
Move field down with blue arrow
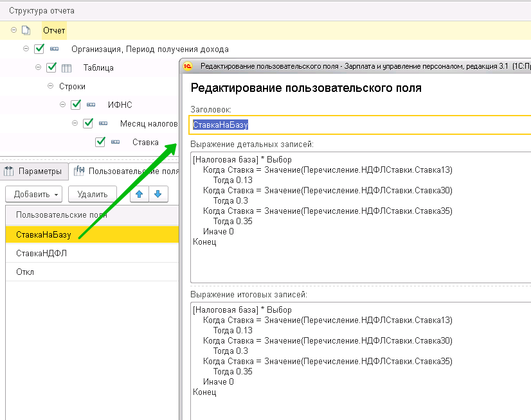click(157, 194)
